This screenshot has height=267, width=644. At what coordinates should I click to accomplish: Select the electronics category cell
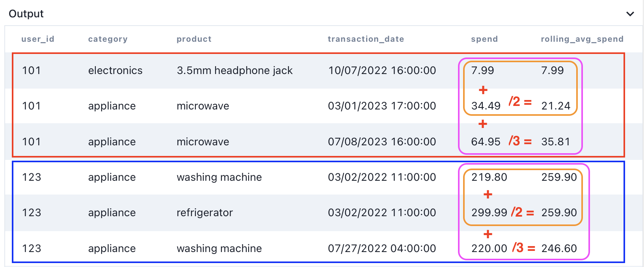(x=115, y=70)
